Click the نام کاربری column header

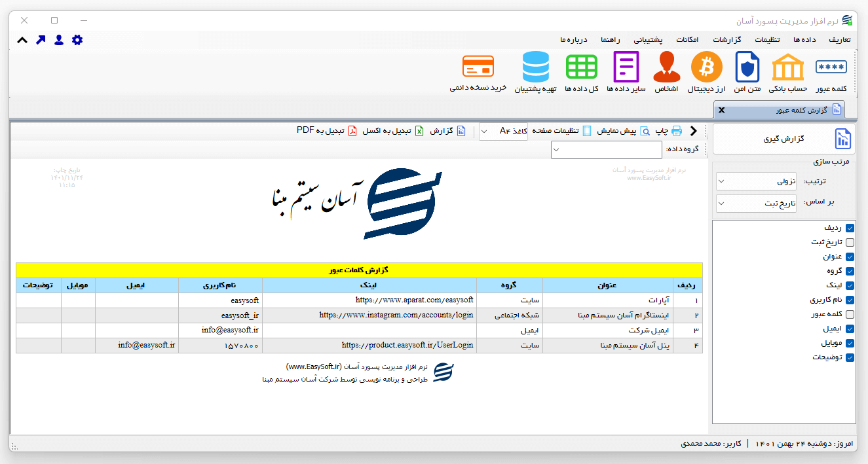point(221,285)
